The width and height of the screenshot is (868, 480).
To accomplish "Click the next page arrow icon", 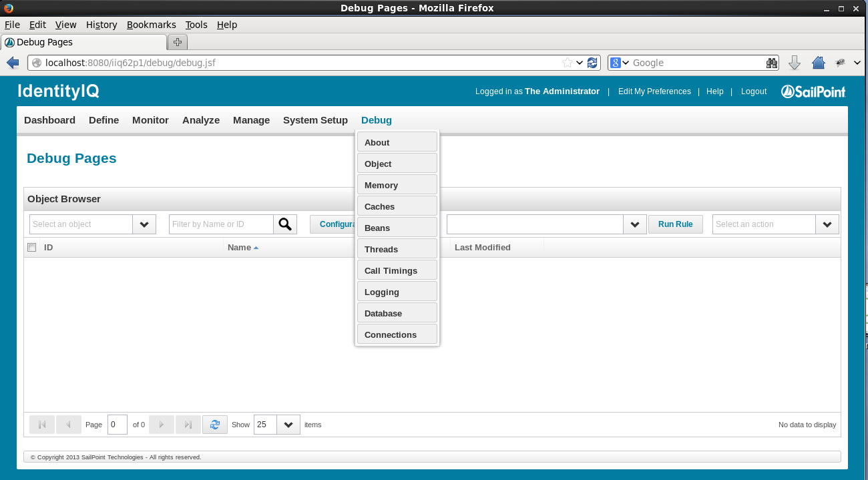I will tap(161, 424).
